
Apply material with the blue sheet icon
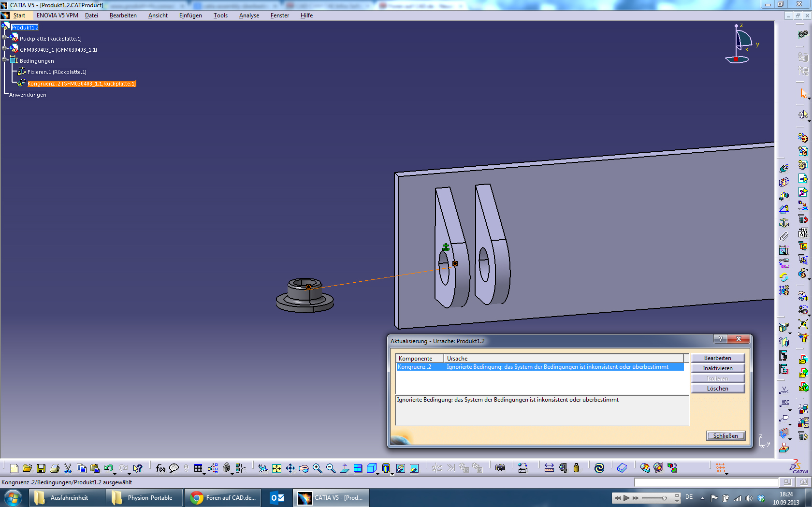pos(622,468)
